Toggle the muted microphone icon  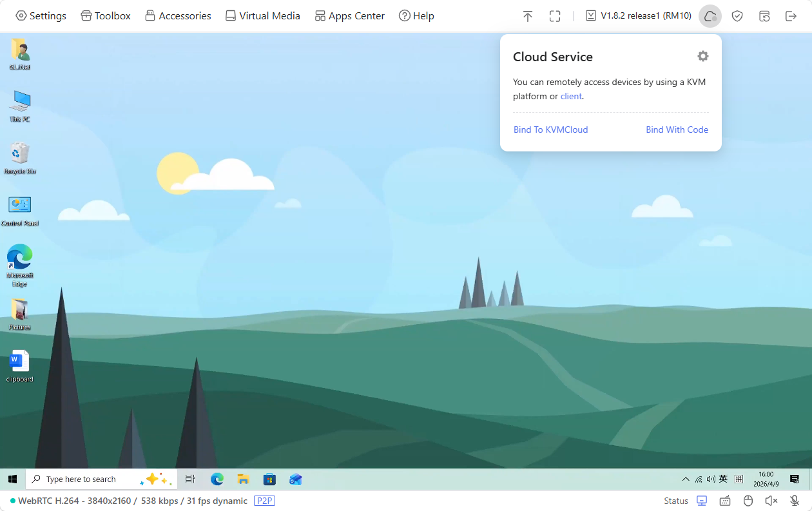[x=795, y=501]
